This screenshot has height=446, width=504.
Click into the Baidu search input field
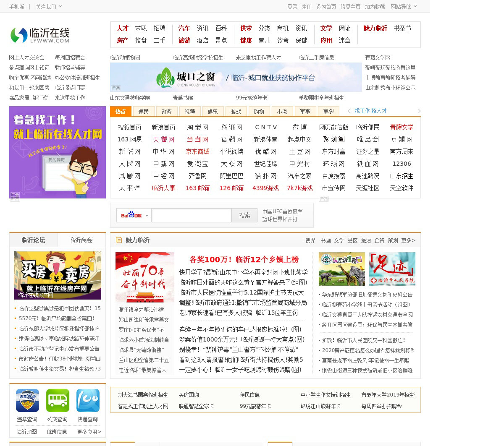tap(192, 215)
